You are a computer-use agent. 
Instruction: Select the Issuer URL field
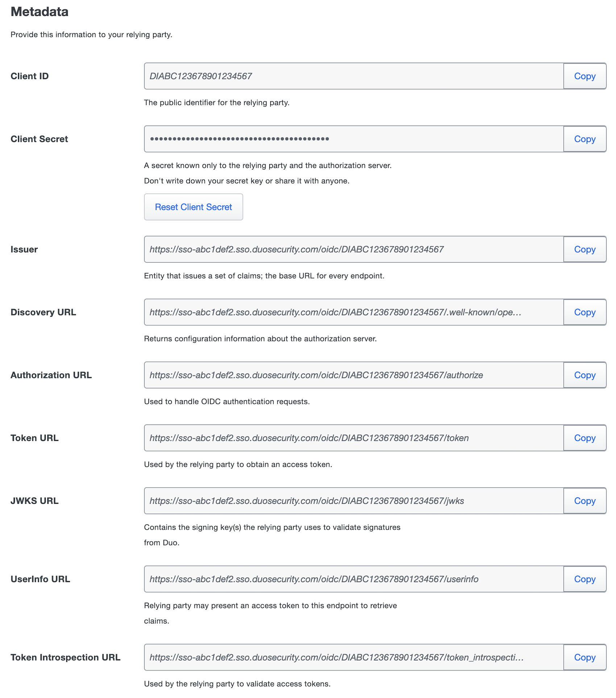(353, 249)
